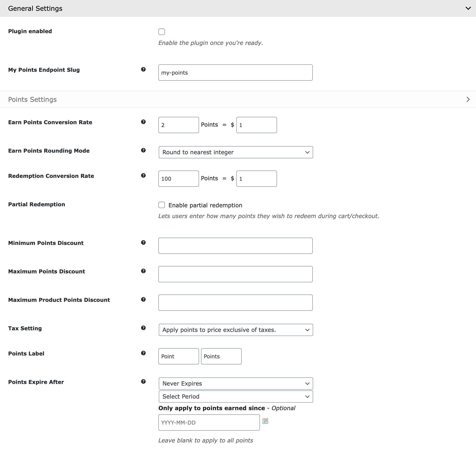Open the calendar date picker icon
Image resolution: width=476 pixels, height=452 pixels.
[265, 421]
